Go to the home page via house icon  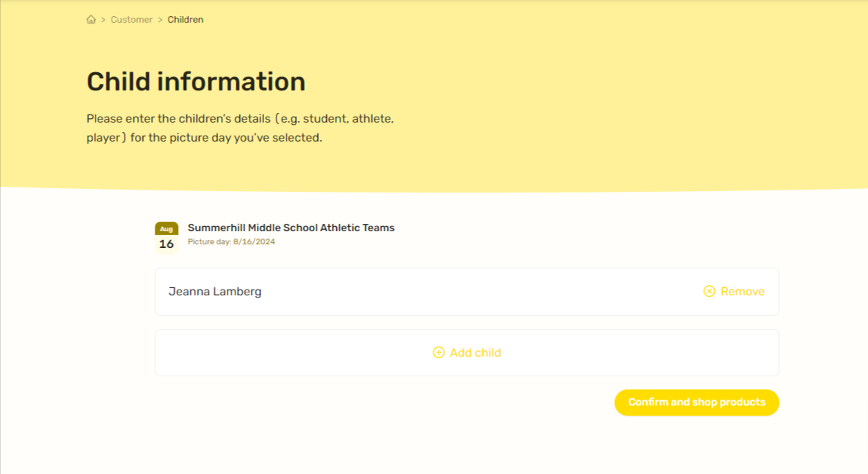[90, 20]
